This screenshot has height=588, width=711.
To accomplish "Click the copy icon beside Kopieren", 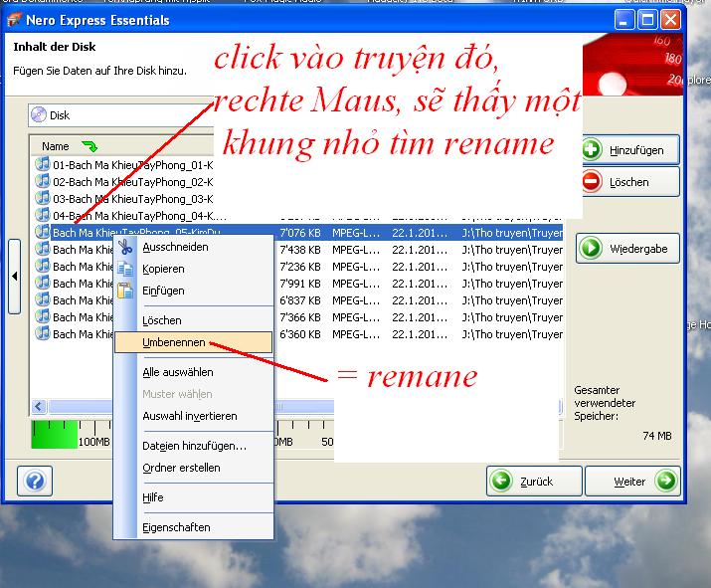I will coord(125,269).
